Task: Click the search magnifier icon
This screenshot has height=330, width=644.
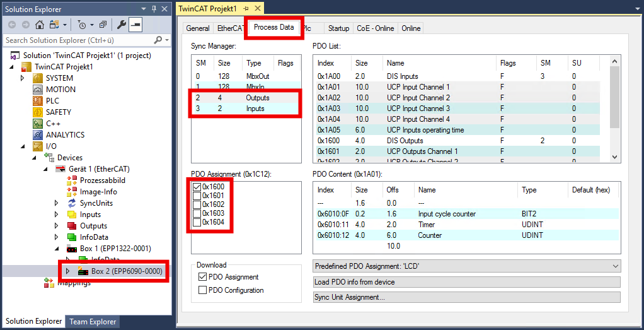Action: [x=158, y=40]
